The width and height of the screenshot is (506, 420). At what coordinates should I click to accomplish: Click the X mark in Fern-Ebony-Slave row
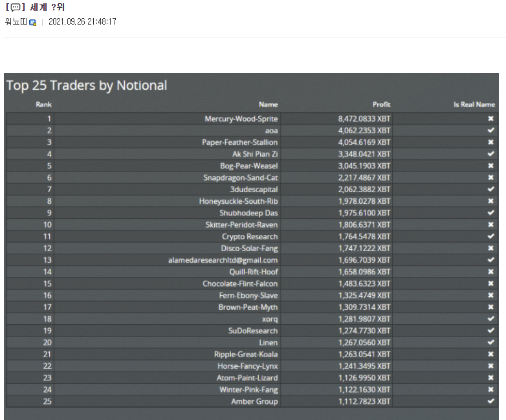(490, 295)
